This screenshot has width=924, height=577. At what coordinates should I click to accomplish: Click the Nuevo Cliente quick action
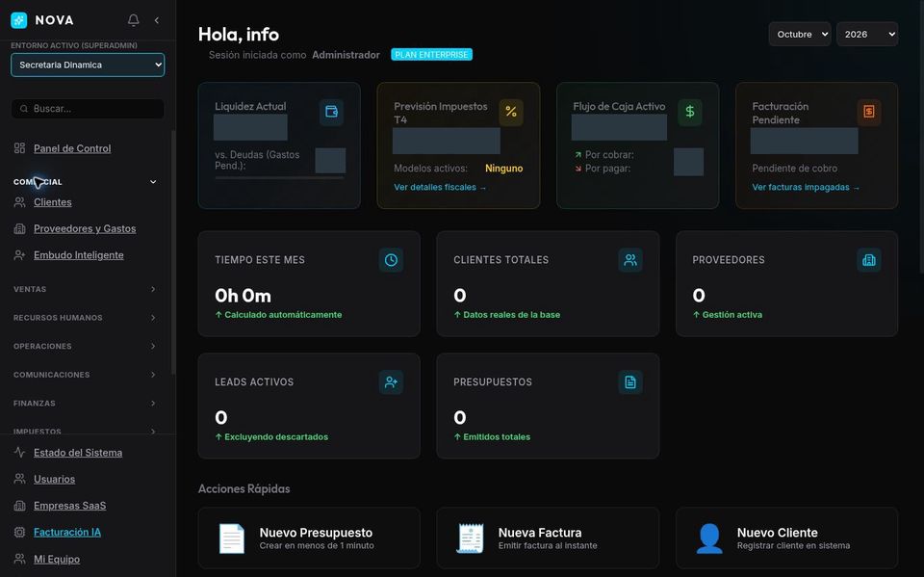pyautogui.click(x=786, y=538)
